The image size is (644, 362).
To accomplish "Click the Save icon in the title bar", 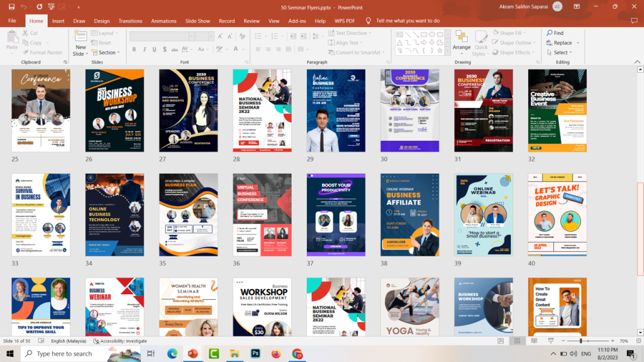I will coord(11,6).
